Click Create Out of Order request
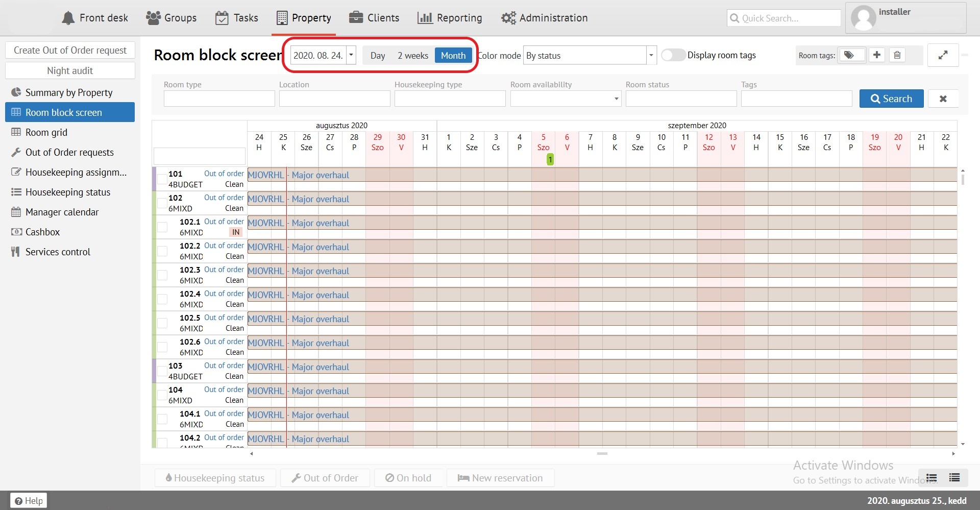This screenshot has width=980, height=510. pyautogui.click(x=70, y=50)
